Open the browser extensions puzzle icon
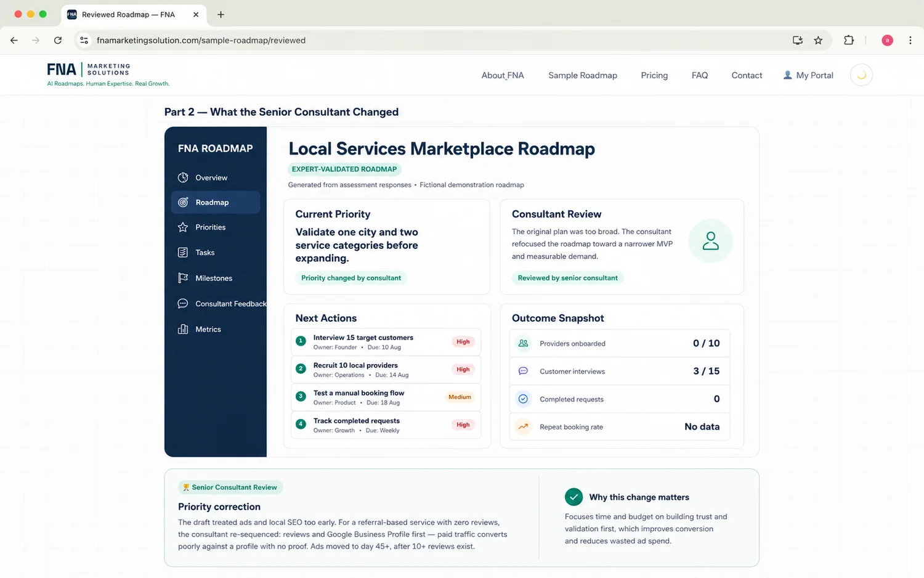This screenshot has height=578, width=924. [849, 40]
